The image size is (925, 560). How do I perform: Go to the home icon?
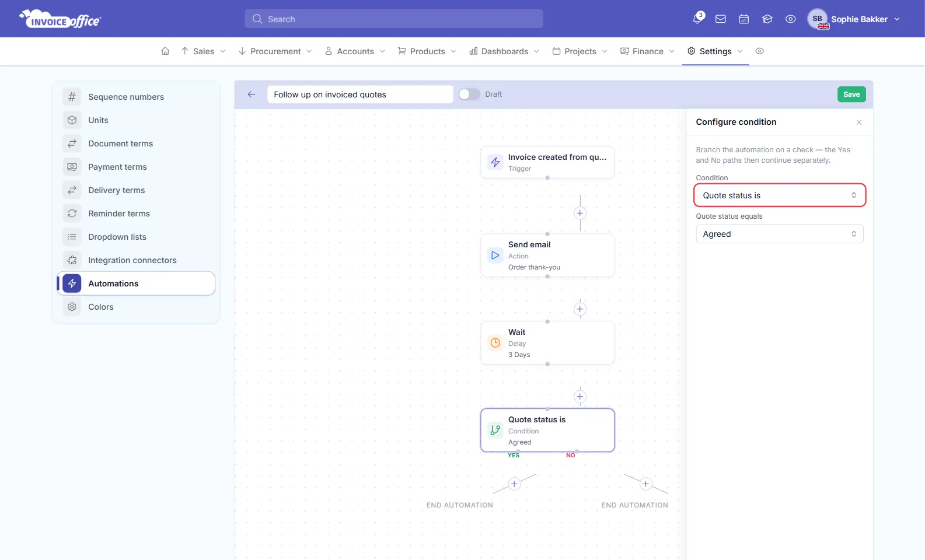point(165,51)
